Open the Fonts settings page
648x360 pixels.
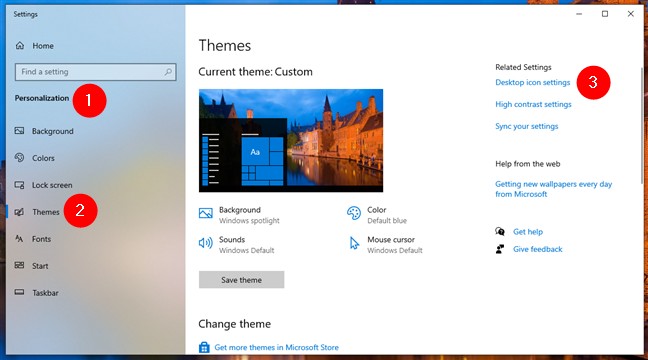point(41,239)
